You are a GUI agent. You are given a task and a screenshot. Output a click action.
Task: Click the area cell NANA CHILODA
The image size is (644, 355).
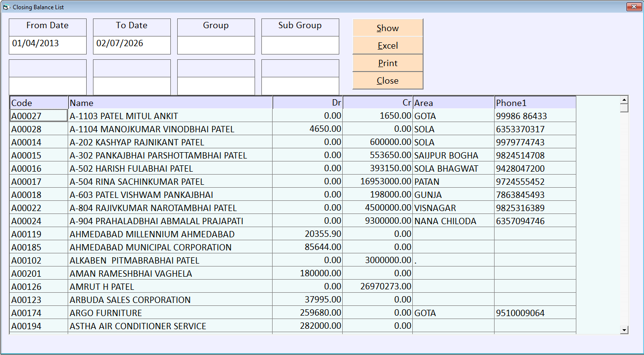pos(454,221)
